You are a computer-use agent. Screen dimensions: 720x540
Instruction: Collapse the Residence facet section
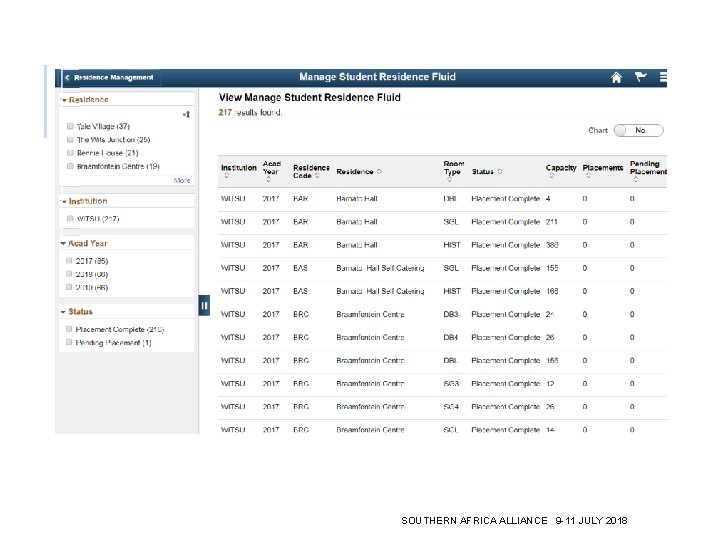pyautogui.click(x=65, y=100)
